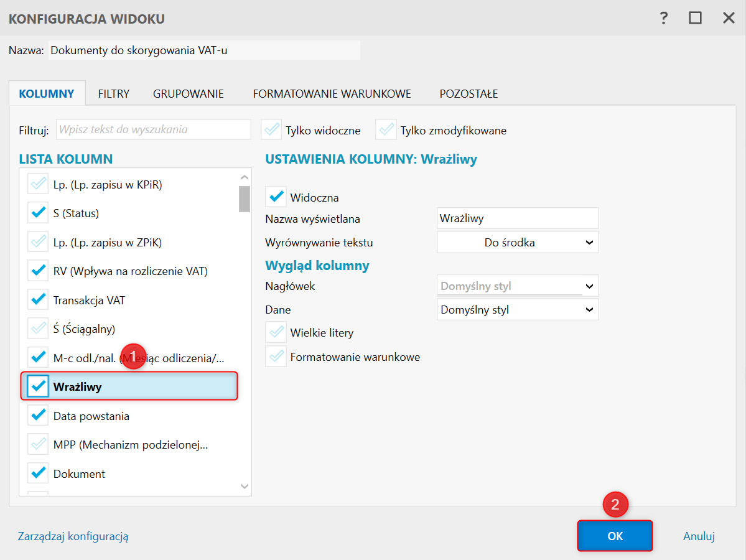This screenshot has width=746, height=560.
Task: Uncheck the Widoczna checkbox
Action: [276, 197]
